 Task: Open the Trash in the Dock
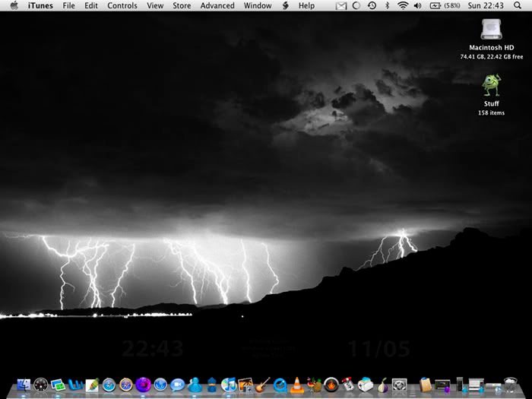pyautogui.click(x=511, y=385)
